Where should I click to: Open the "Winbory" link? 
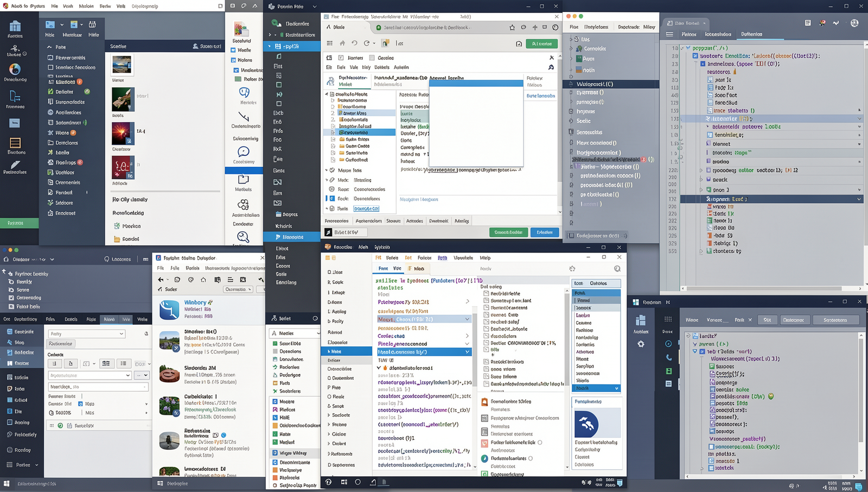(x=195, y=302)
